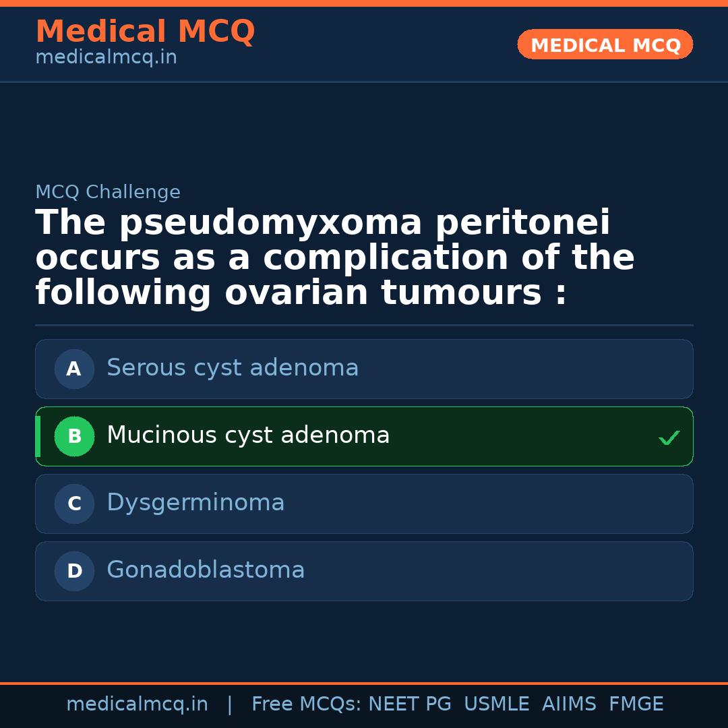
Task: Click medicalmcq.in link under the title
Action: [x=106, y=57]
